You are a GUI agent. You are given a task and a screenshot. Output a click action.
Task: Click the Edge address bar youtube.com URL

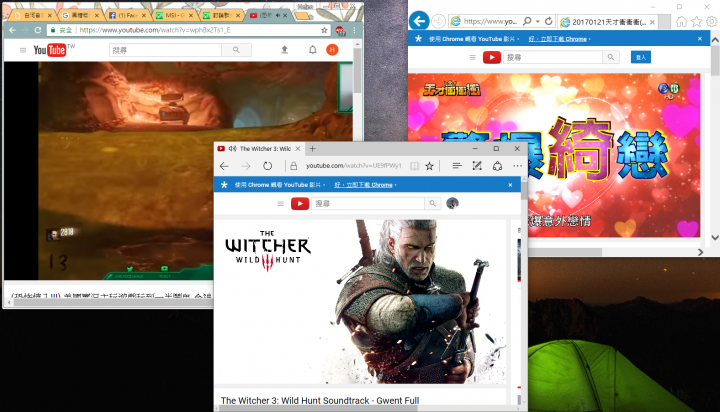354,166
